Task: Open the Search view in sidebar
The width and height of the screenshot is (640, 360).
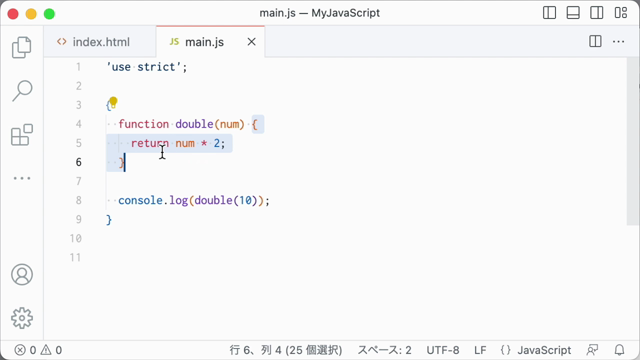Action: pyautogui.click(x=22, y=91)
